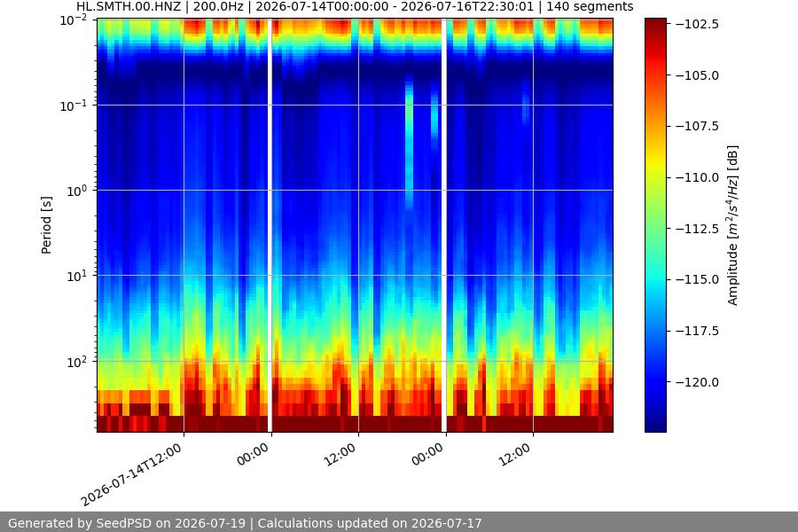Click the -110.0 colorbar tick label
This screenshot has width=798, height=532.
(x=697, y=177)
